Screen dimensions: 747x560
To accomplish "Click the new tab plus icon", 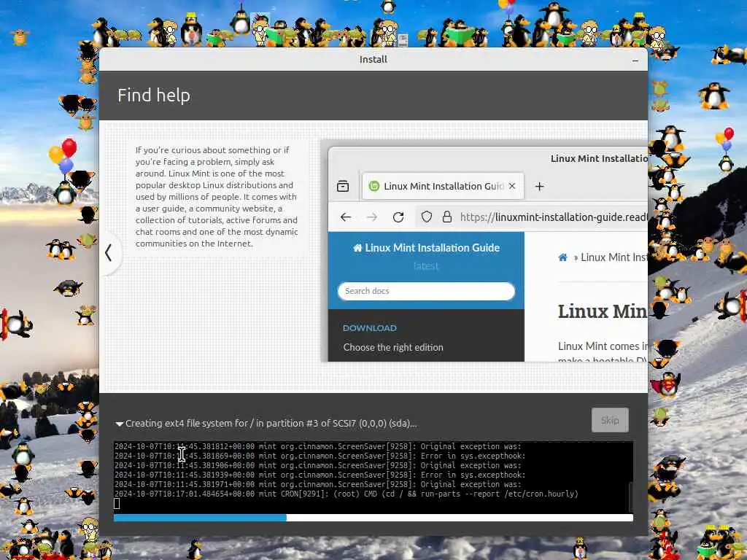I will coord(539,186).
